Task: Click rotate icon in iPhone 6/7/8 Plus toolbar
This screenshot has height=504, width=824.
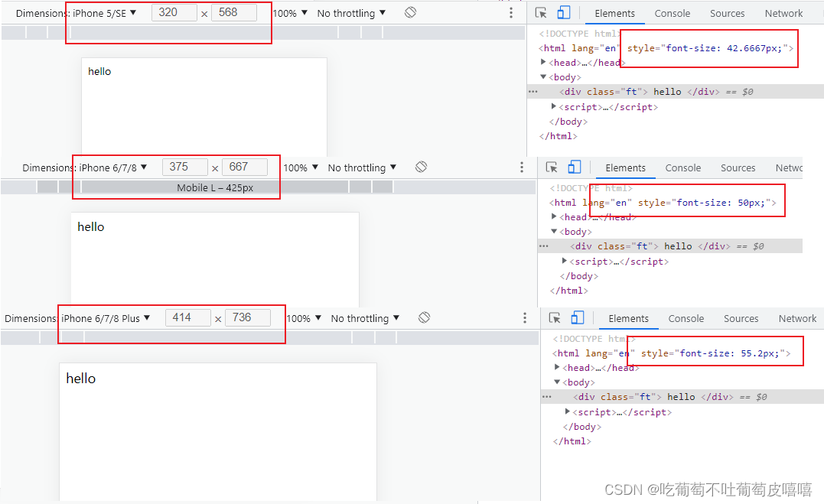Action: pos(424,317)
